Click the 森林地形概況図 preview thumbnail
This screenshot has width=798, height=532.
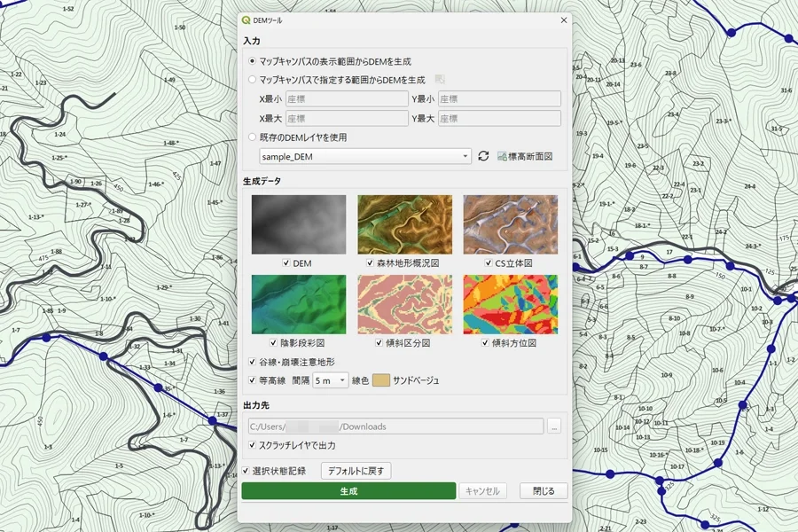click(x=404, y=224)
